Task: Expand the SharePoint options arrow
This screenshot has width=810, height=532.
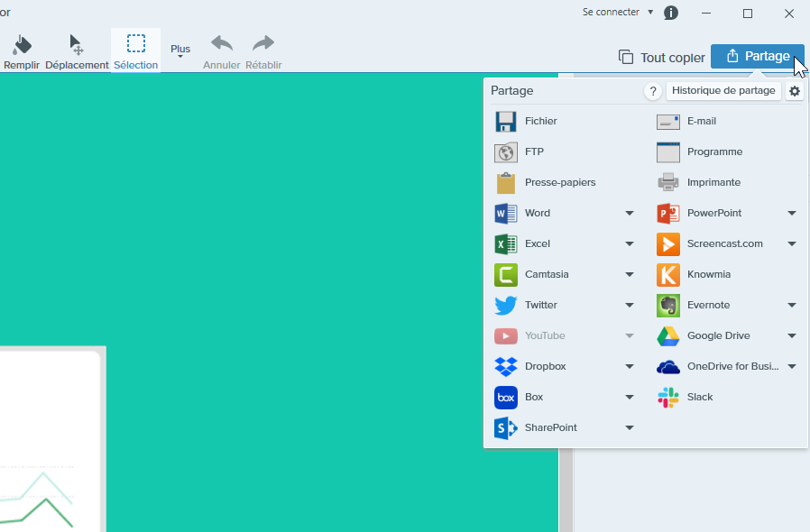Action: coord(630,427)
